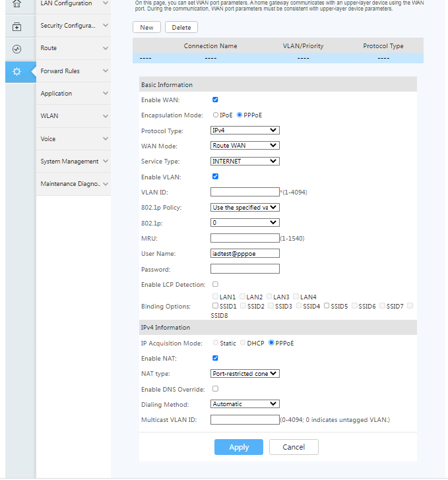Open the NAT type dropdown
The image size is (448, 480).
coord(245,374)
